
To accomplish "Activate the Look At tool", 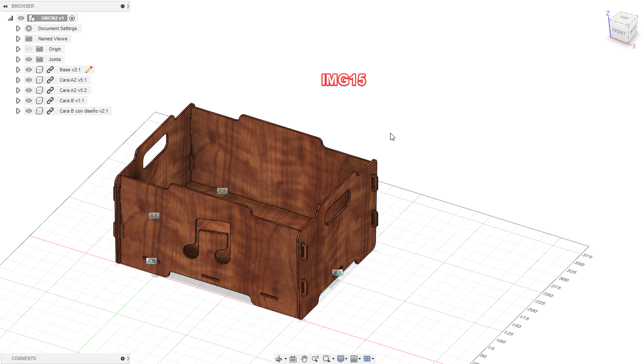I will [x=293, y=359].
